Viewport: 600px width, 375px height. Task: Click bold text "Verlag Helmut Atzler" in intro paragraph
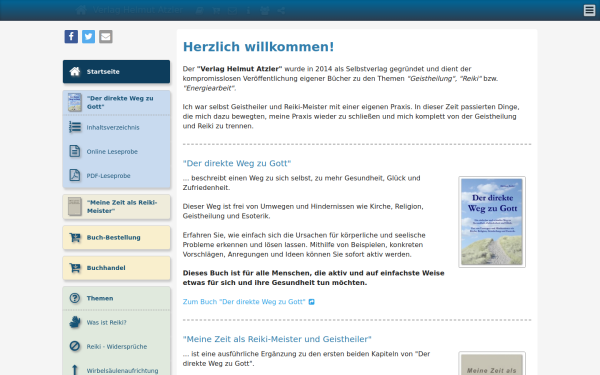point(240,69)
